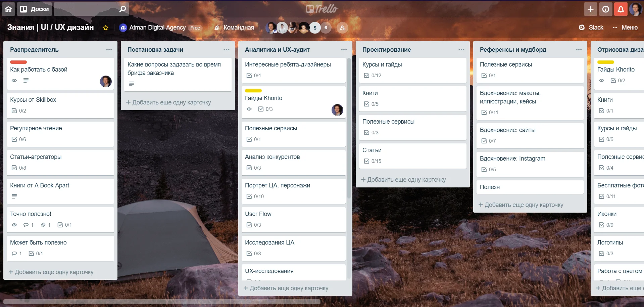Star the board 'Знания | UI / UX дизайн'
This screenshot has width=644, height=307.
(106, 28)
